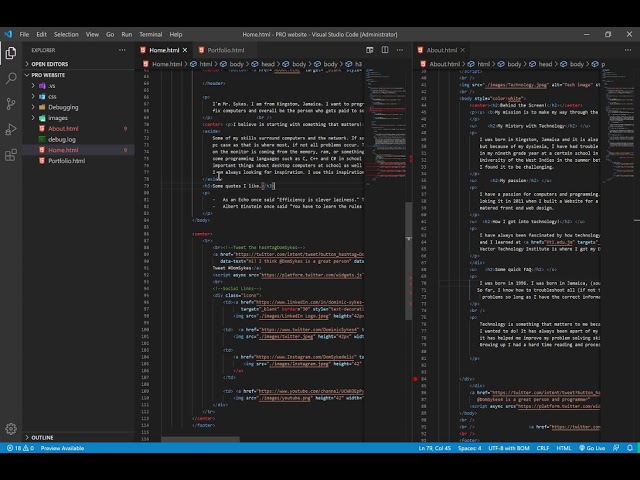Click the left editor horizontal scrollbar
640x480 pixels.
pos(200,439)
